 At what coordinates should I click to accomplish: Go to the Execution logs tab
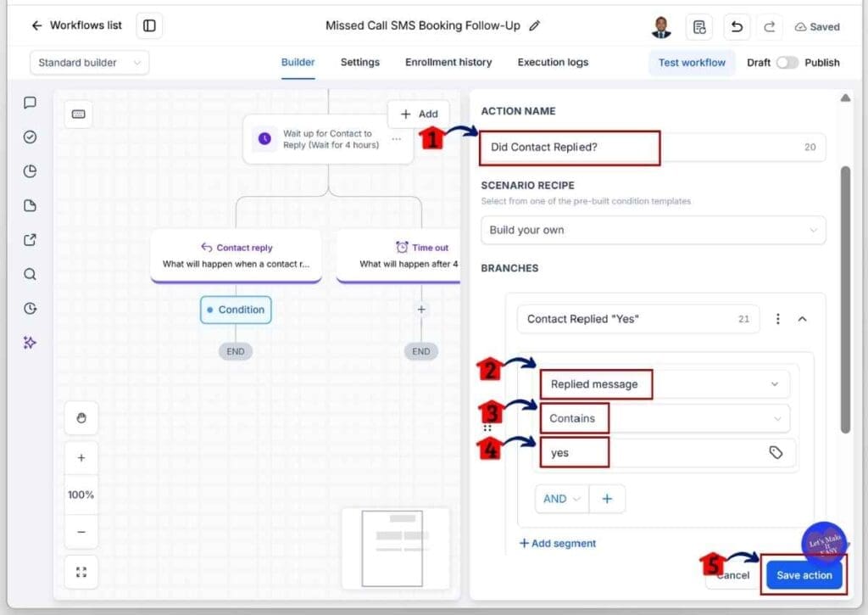[553, 62]
